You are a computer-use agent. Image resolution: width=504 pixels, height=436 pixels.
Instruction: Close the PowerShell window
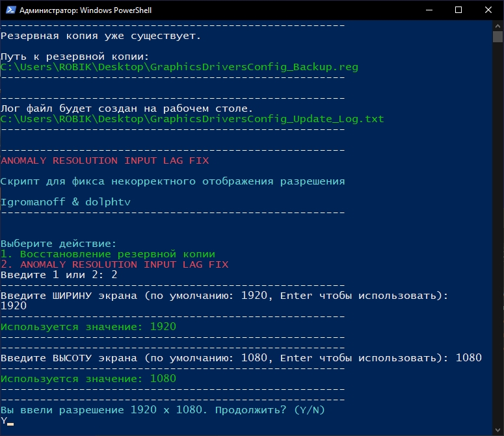coord(488,10)
